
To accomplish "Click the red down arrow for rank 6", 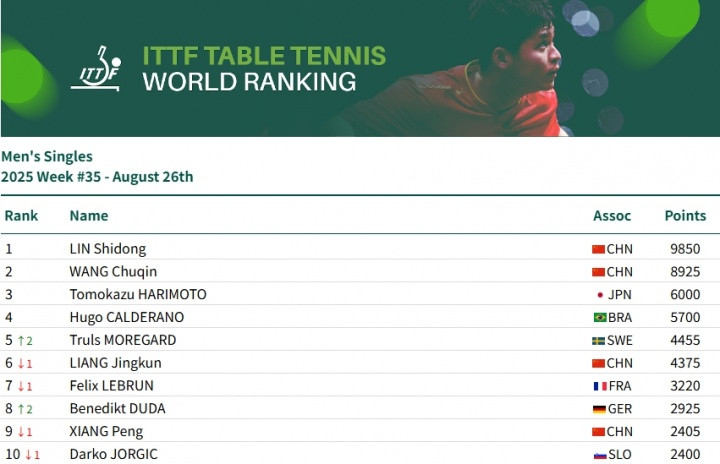I will [x=20, y=364].
